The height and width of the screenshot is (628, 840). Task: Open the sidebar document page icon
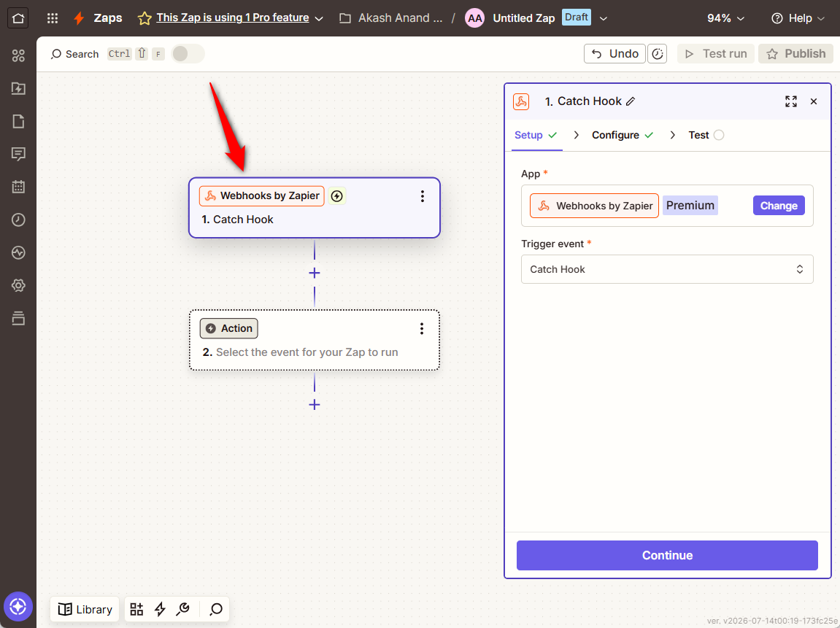(18, 122)
